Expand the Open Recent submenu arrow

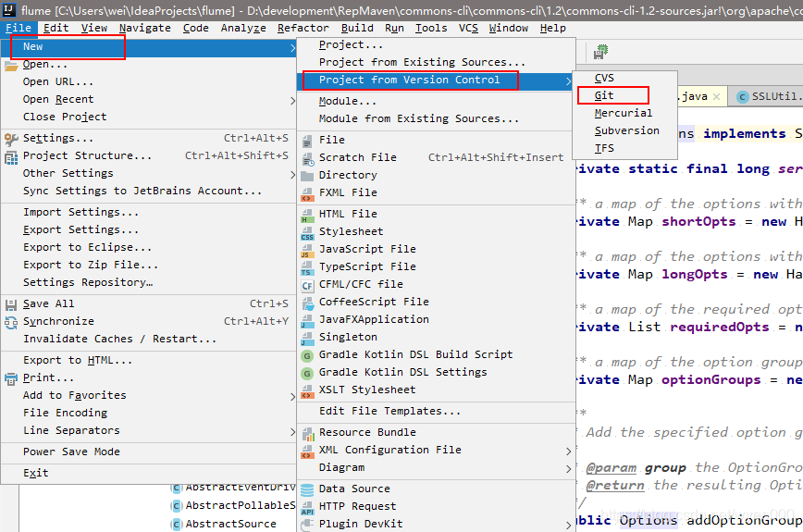click(292, 100)
